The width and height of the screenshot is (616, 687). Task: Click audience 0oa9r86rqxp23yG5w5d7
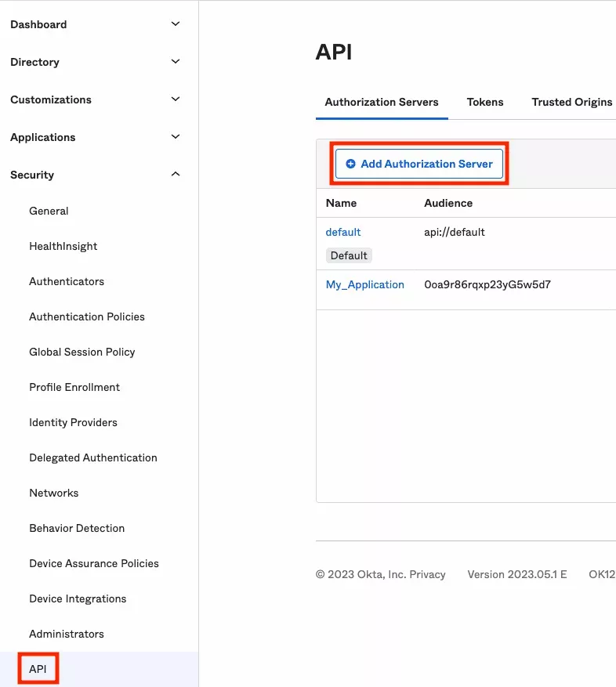pos(487,285)
